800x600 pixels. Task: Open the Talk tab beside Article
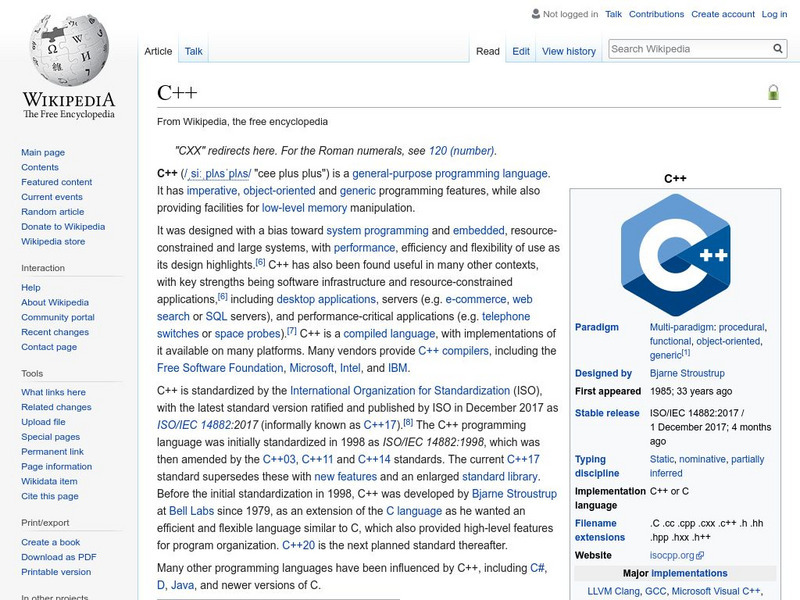point(193,51)
